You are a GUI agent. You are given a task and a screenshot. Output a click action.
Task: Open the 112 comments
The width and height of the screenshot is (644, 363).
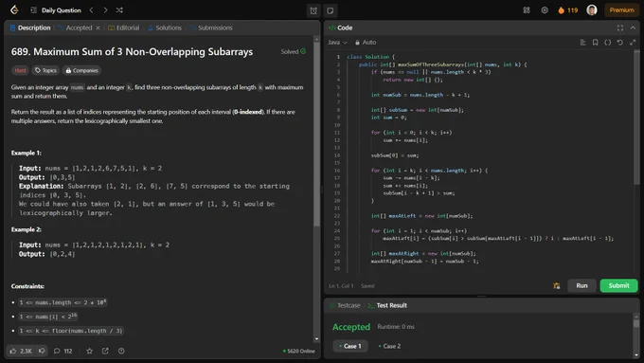click(63, 351)
